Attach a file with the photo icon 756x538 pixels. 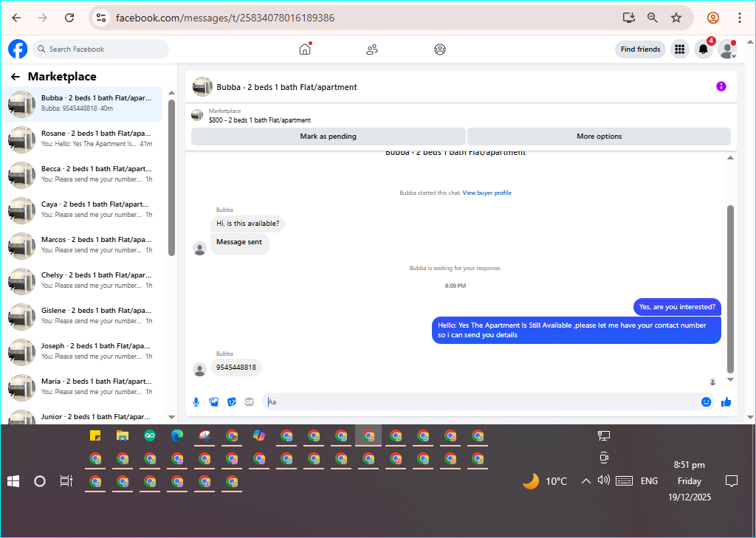pos(214,402)
